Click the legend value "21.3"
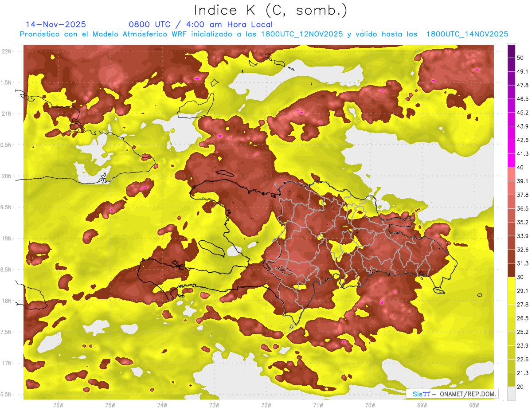Image resolution: width=532 pixels, height=411 pixels. coord(522,373)
